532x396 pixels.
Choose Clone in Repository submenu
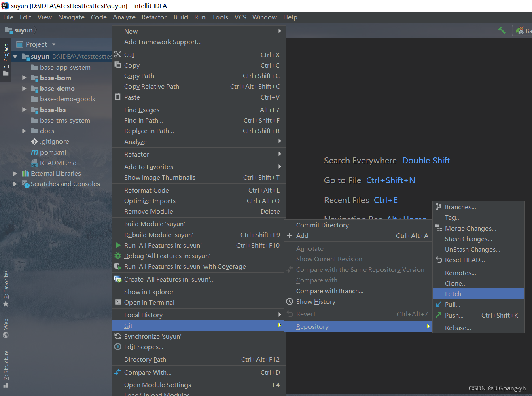pos(479,283)
